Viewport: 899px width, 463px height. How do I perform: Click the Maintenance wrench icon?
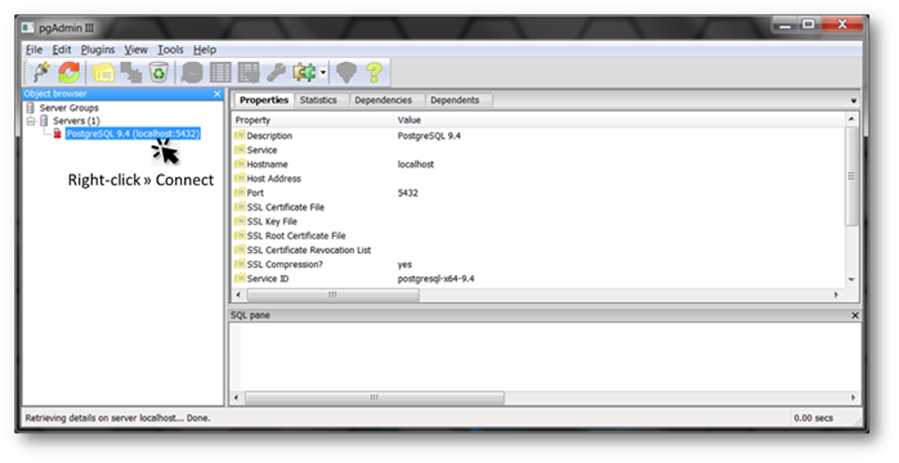(x=277, y=72)
